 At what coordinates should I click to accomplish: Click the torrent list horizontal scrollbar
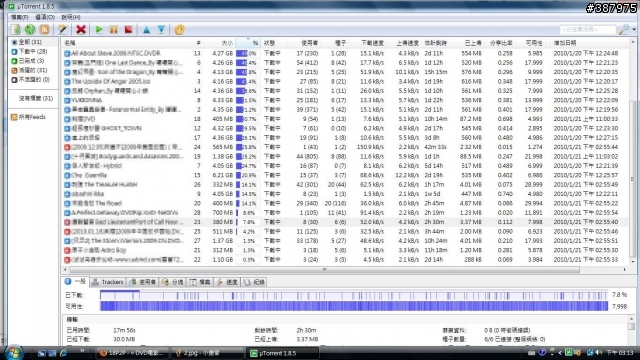coord(324,270)
